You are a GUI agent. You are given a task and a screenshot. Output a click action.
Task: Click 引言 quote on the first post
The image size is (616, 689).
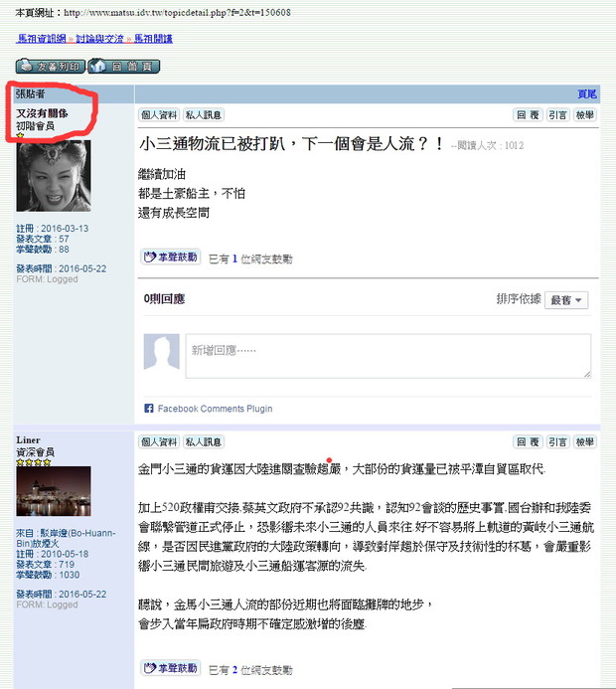(557, 115)
